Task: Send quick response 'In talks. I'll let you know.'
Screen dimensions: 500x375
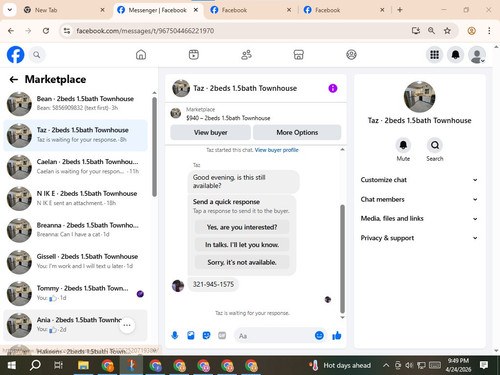Action: [242, 245]
